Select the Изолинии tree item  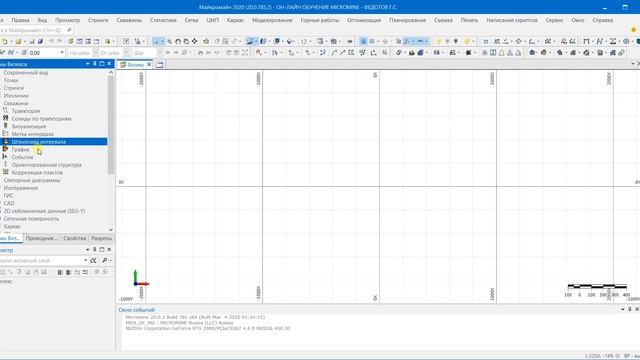pos(16,96)
